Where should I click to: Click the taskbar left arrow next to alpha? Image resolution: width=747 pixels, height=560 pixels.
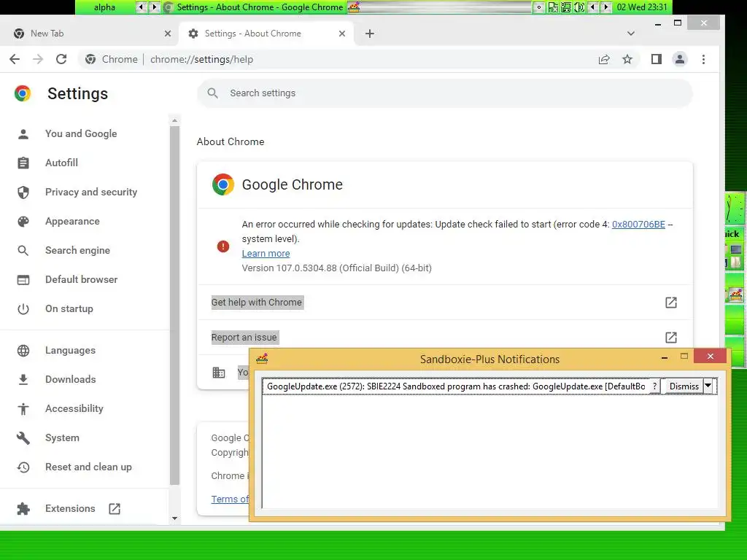[x=141, y=7]
